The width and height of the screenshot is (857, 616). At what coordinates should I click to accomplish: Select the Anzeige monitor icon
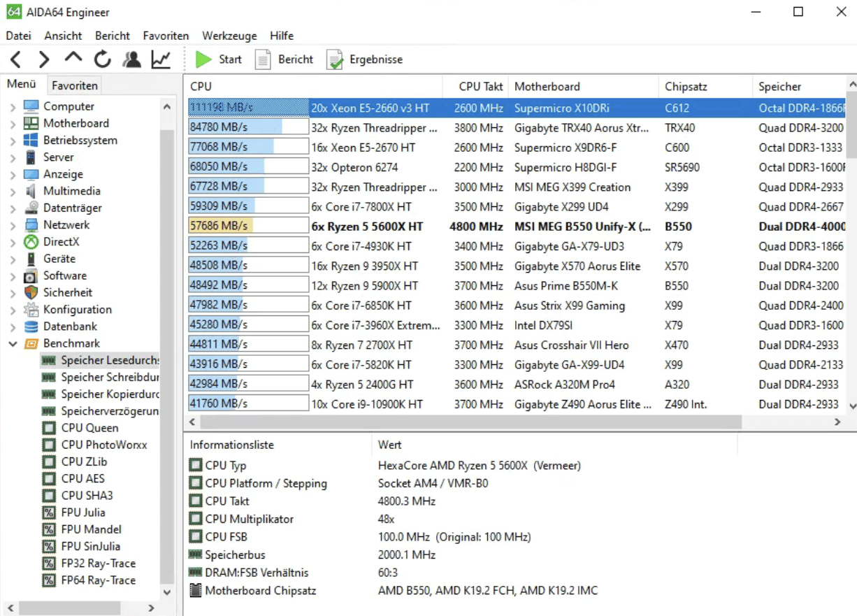[31, 174]
